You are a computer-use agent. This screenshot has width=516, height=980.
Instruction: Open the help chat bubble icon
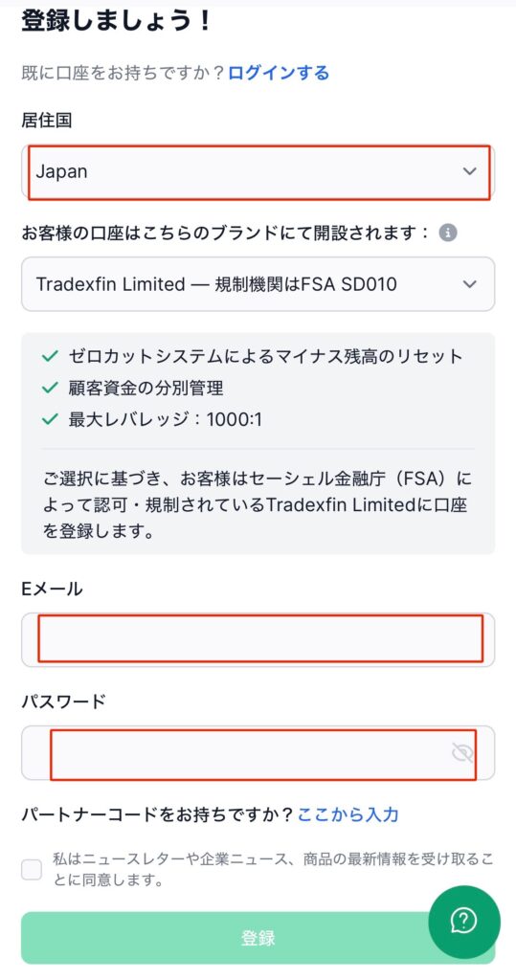(464, 922)
